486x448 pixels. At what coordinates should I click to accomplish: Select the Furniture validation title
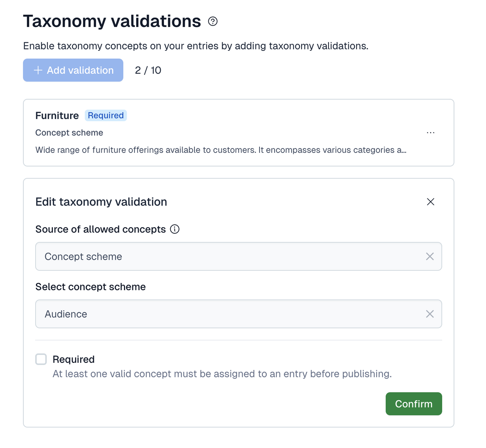coord(57,116)
